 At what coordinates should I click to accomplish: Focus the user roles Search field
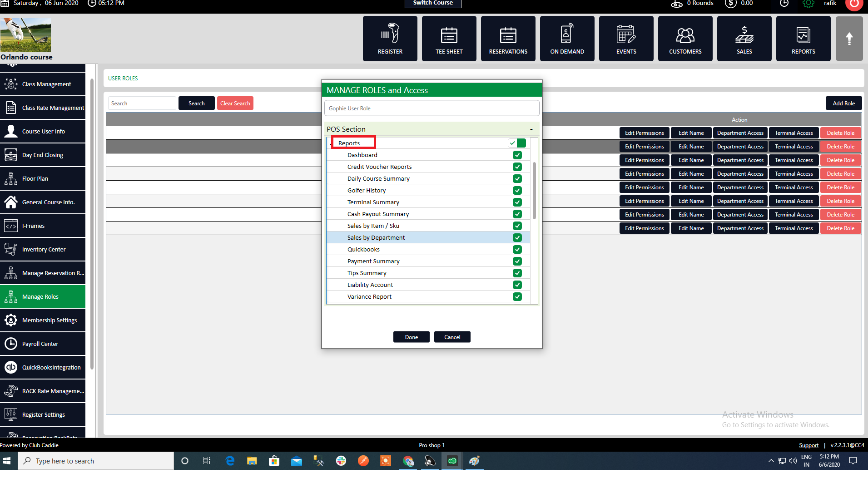click(142, 103)
